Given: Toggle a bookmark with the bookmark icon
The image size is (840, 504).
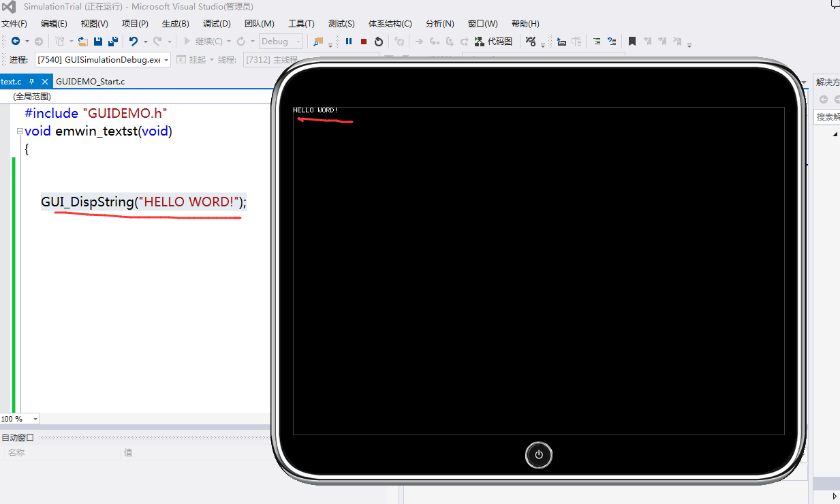Looking at the screenshot, I should (x=632, y=42).
